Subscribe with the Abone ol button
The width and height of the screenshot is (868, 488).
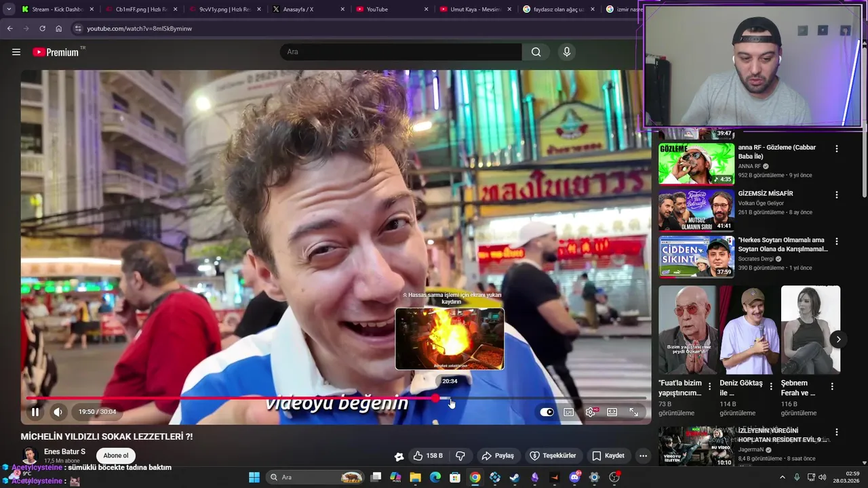[x=115, y=455]
